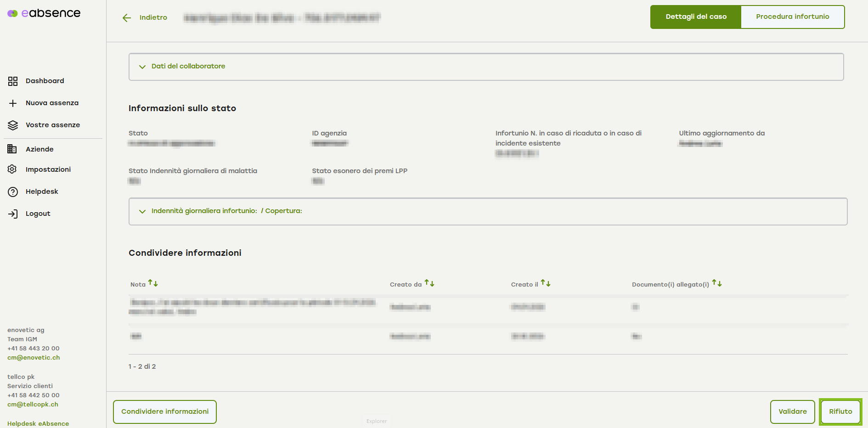
Task: Select the Dettagli del caso tab
Action: (x=696, y=17)
